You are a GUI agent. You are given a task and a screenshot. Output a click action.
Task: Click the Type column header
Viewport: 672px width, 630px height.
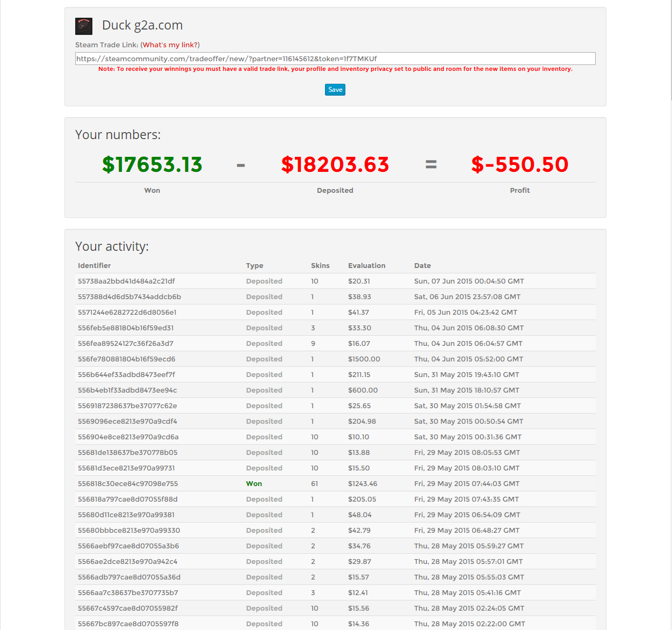pyautogui.click(x=255, y=266)
